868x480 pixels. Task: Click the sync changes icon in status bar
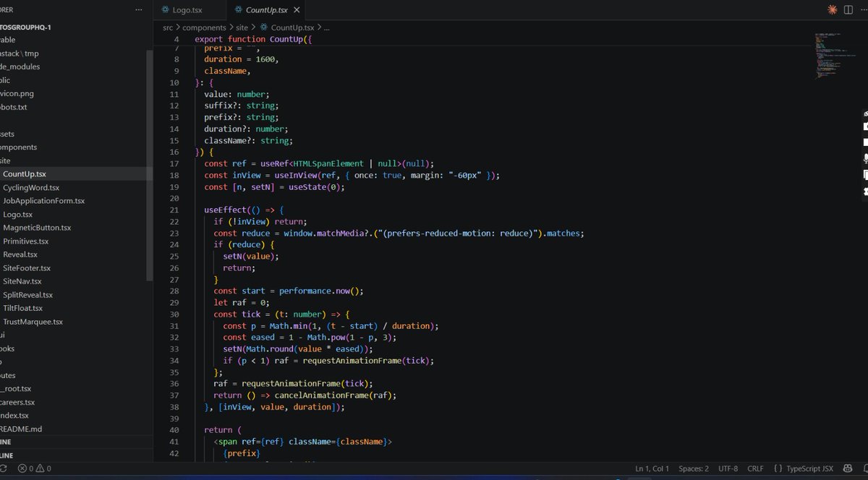4,468
